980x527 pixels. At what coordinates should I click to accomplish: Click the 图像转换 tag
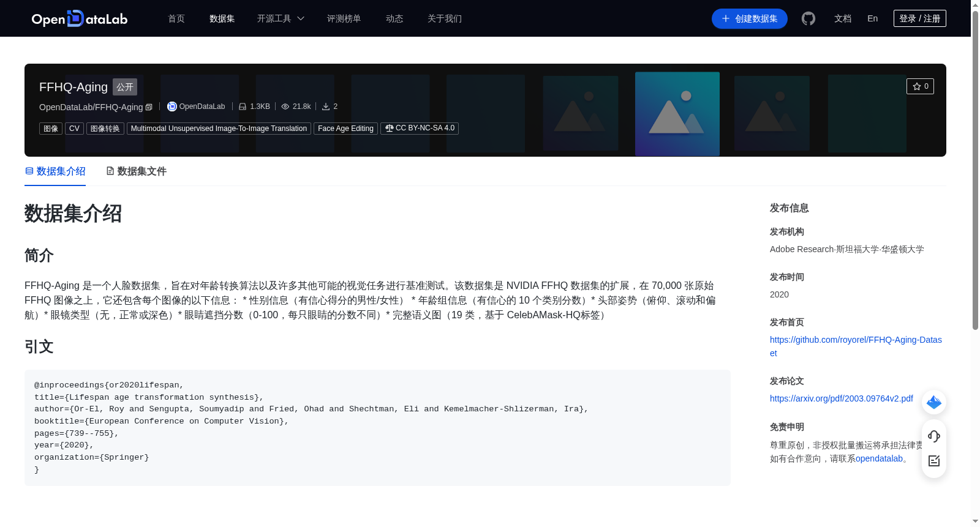point(105,129)
